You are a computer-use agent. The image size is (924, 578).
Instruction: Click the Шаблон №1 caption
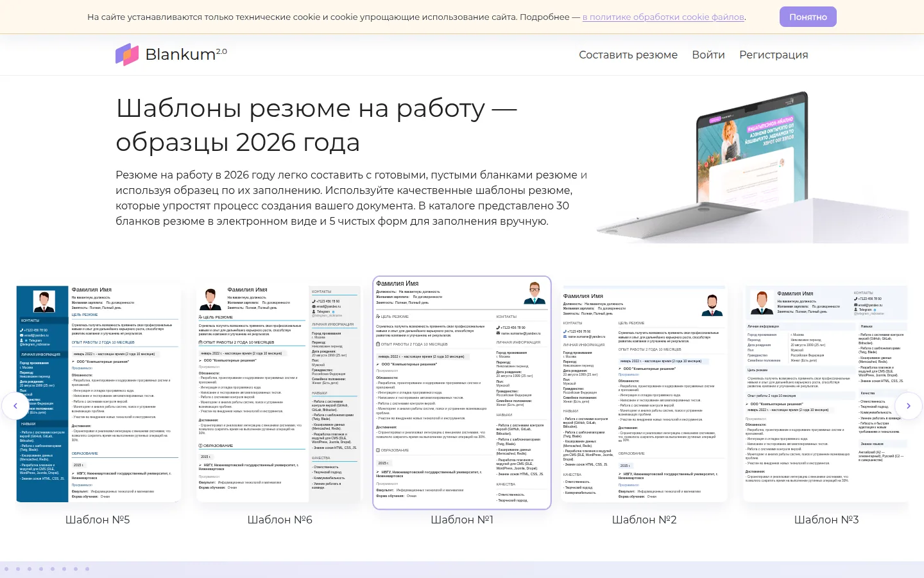pyautogui.click(x=462, y=520)
